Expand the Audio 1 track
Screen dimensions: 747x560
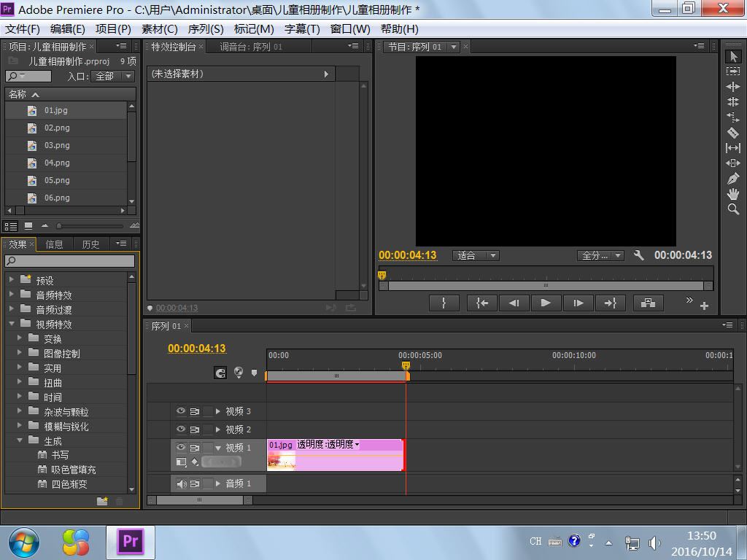[x=217, y=484]
